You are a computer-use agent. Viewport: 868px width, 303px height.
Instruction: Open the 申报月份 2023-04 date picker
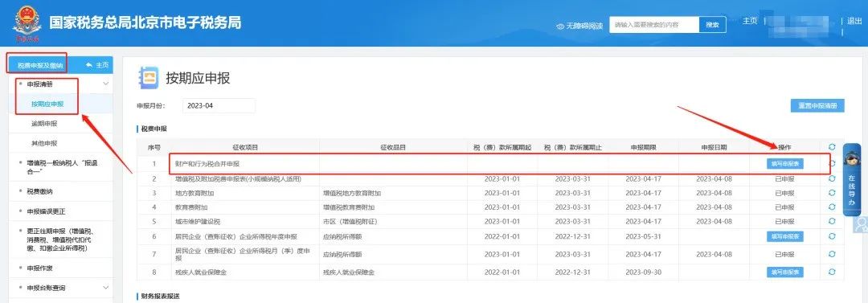pyautogui.click(x=219, y=105)
